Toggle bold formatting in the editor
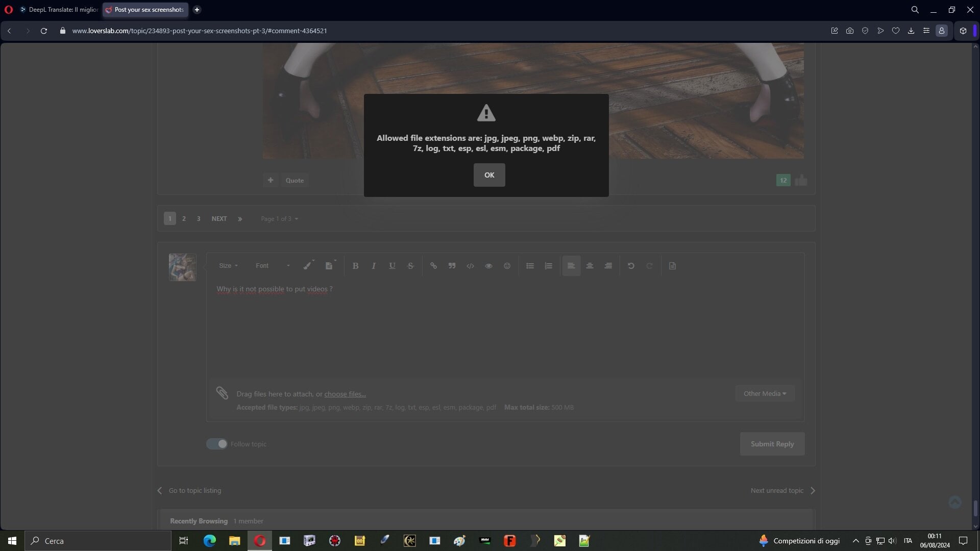 355,266
